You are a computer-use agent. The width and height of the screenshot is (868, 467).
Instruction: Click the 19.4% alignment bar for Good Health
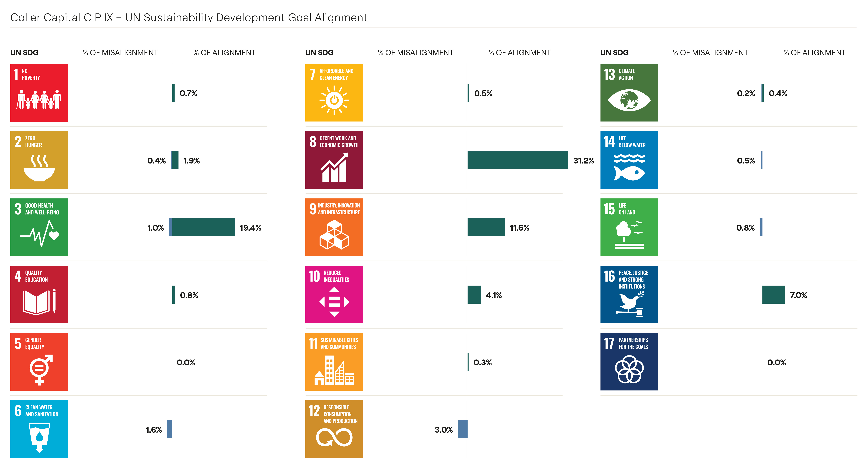coord(203,227)
